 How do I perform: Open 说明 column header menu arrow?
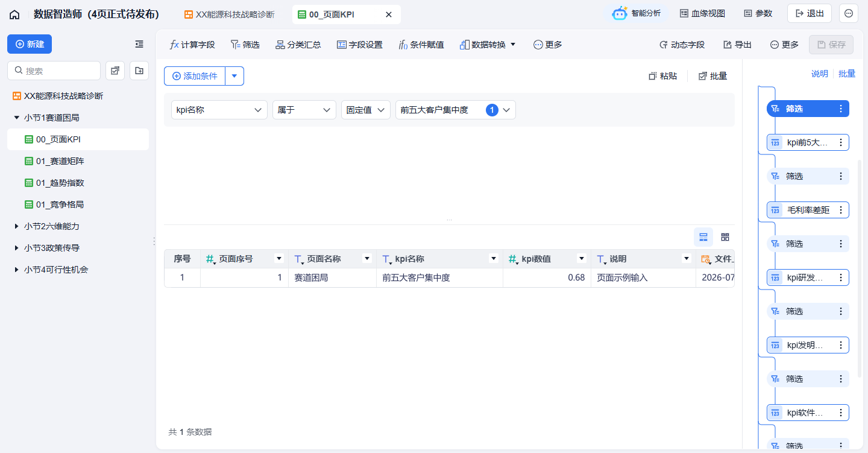click(x=686, y=259)
